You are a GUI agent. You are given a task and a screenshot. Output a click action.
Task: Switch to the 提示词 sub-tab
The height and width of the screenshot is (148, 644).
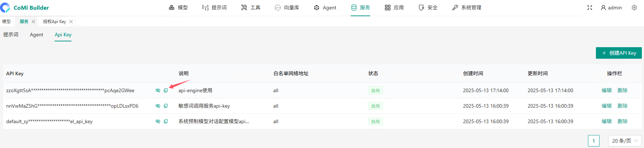click(x=11, y=35)
